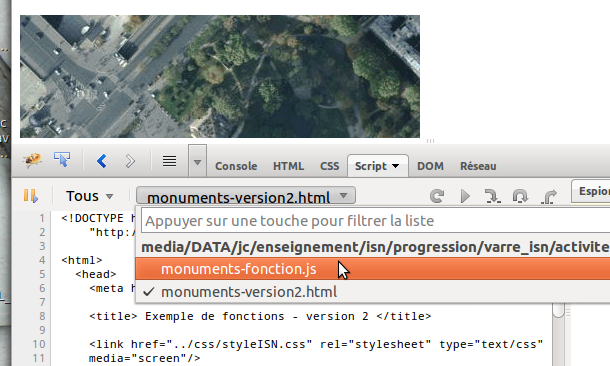Click the Step Out icon
Screen dimensions: 610x366
(549, 196)
